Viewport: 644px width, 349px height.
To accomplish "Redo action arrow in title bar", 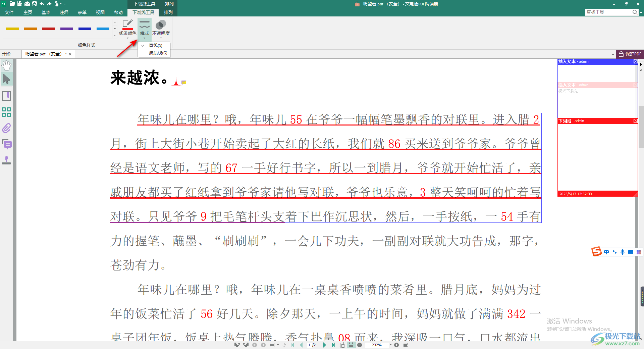I will pos(49,4).
